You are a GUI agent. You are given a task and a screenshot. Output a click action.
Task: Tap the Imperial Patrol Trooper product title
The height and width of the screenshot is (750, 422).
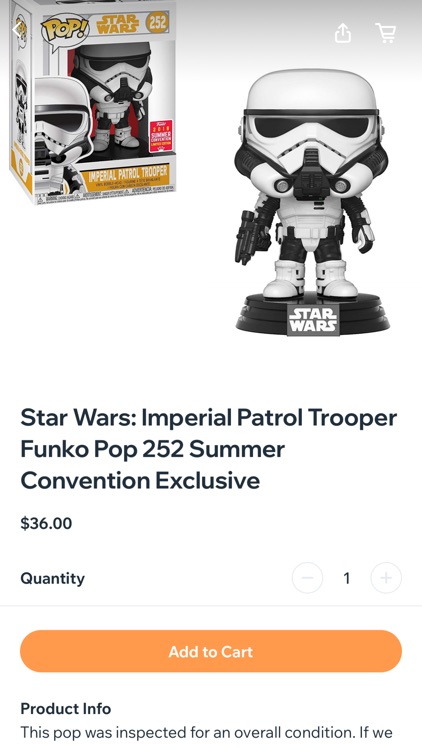209,449
